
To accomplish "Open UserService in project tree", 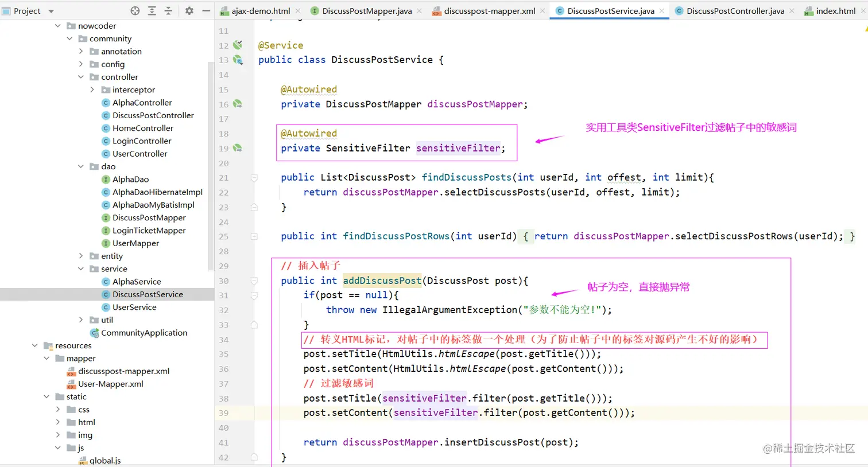I will coord(134,307).
